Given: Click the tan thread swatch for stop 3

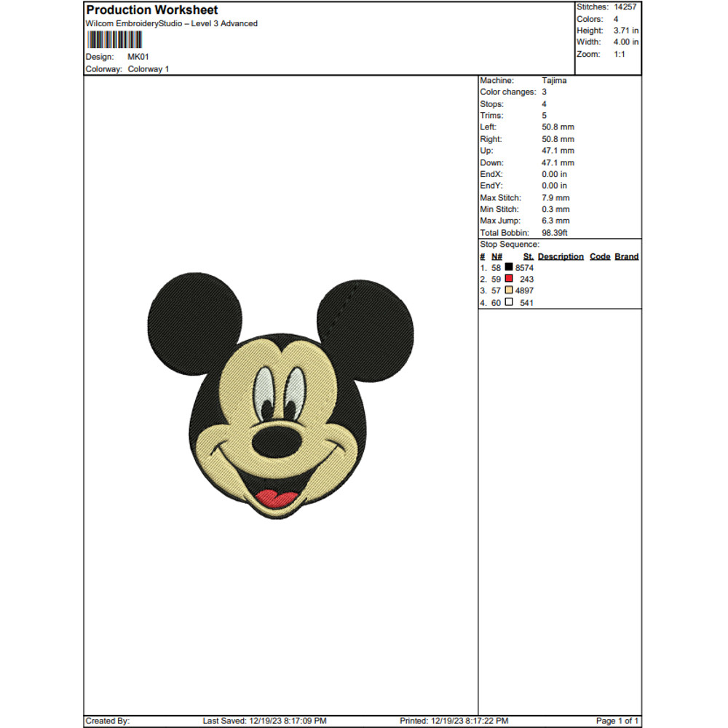Looking at the screenshot, I should 508,290.
